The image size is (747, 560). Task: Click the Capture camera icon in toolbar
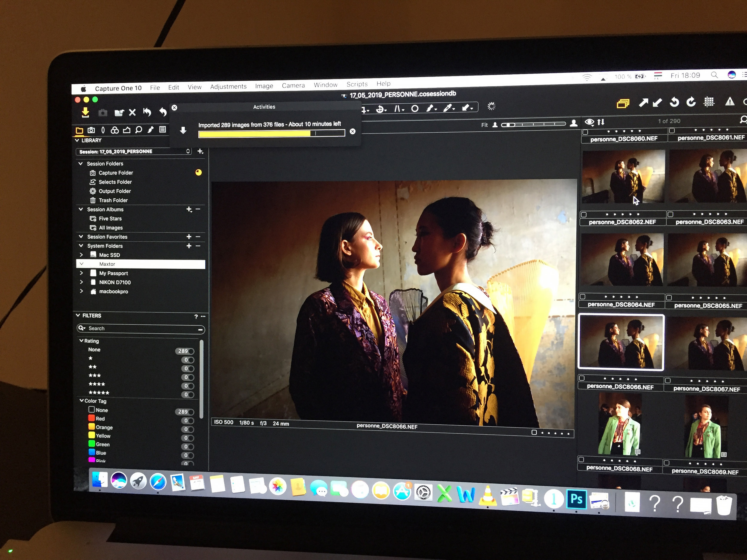(103, 112)
